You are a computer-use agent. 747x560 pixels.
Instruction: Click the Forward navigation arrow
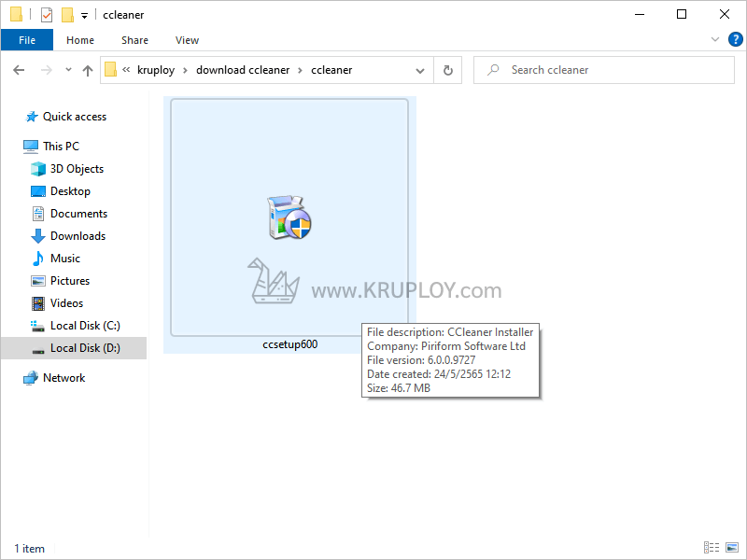[46, 71]
